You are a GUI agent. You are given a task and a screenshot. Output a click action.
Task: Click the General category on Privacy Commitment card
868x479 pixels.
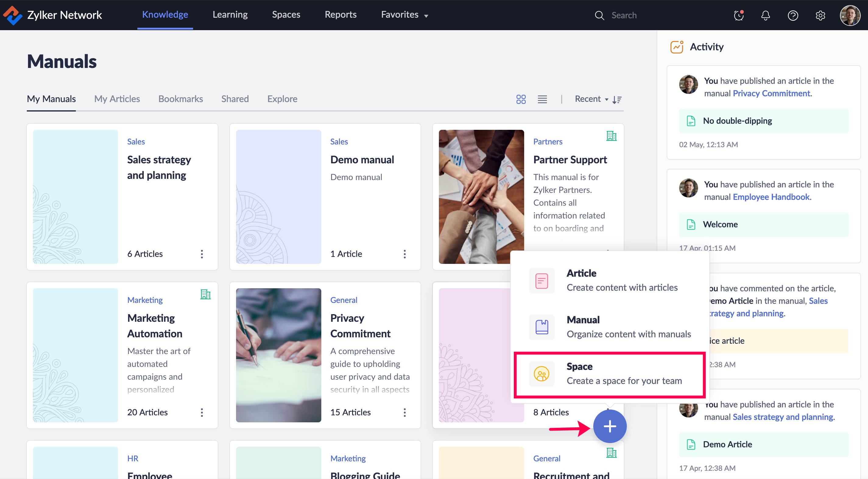coord(344,300)
